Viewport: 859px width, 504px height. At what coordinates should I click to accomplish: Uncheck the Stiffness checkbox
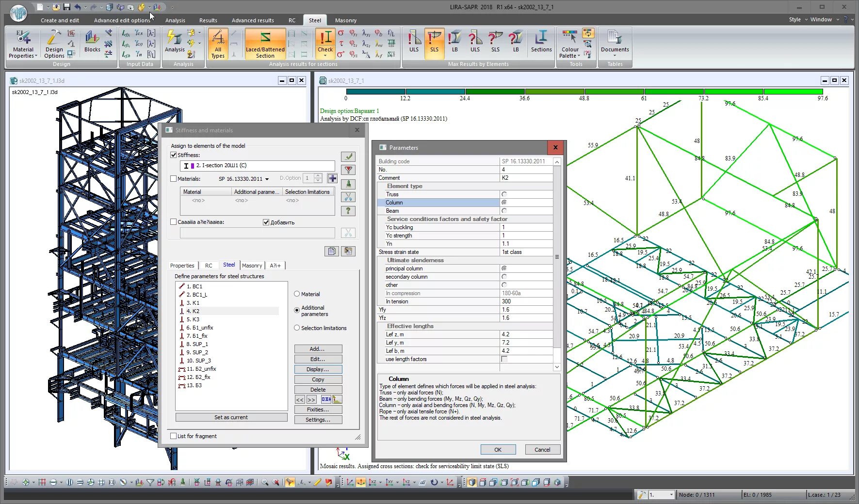(174, 155)
